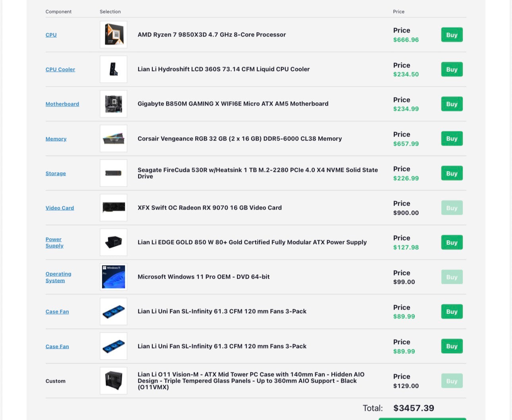
Task: Open the CPU Cooler component link
Action: coord(60,69)
